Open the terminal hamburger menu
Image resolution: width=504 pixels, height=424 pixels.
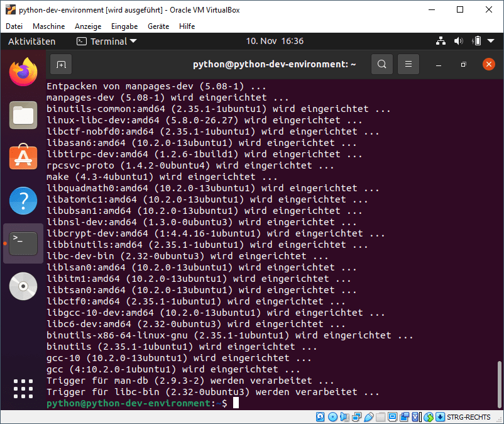click(408, 64)
